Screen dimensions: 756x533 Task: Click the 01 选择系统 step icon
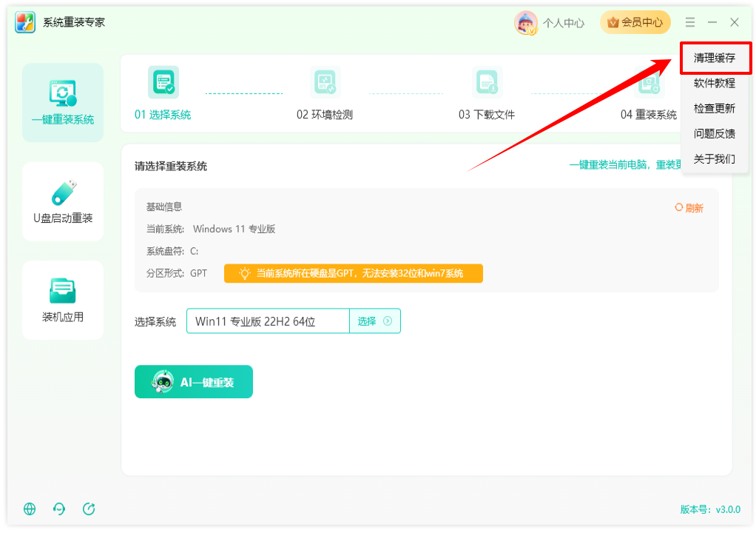[x=163, y=82]
